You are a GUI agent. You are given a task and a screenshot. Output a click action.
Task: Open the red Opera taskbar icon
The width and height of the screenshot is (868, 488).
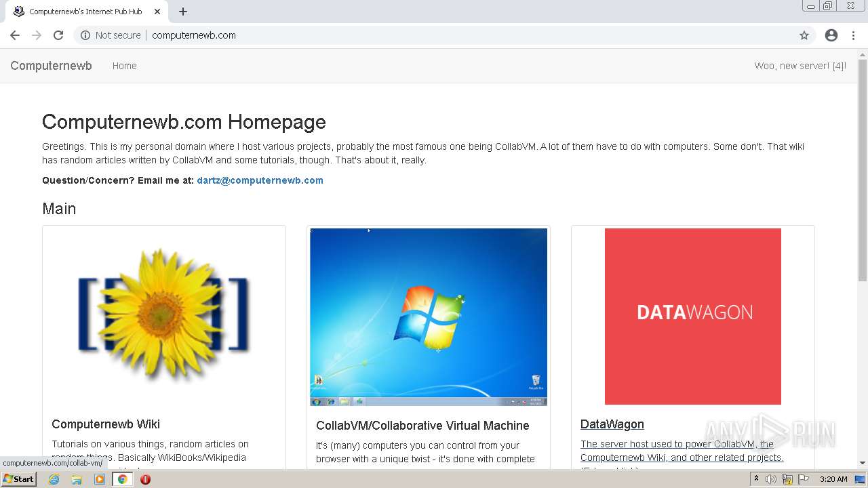coord(145,479)
